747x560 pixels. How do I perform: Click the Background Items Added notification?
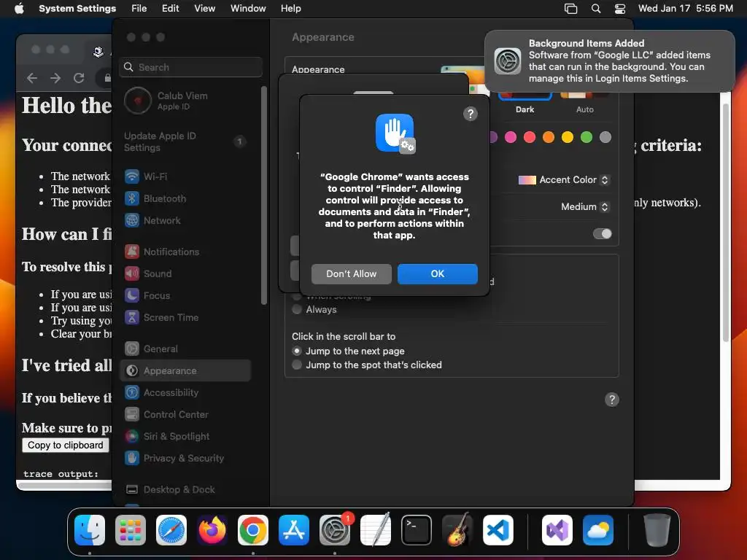609,61
